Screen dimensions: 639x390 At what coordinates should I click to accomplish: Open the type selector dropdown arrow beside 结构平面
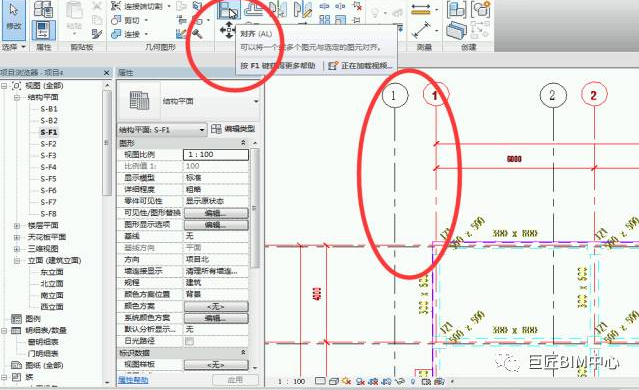(x=256, y=101)
